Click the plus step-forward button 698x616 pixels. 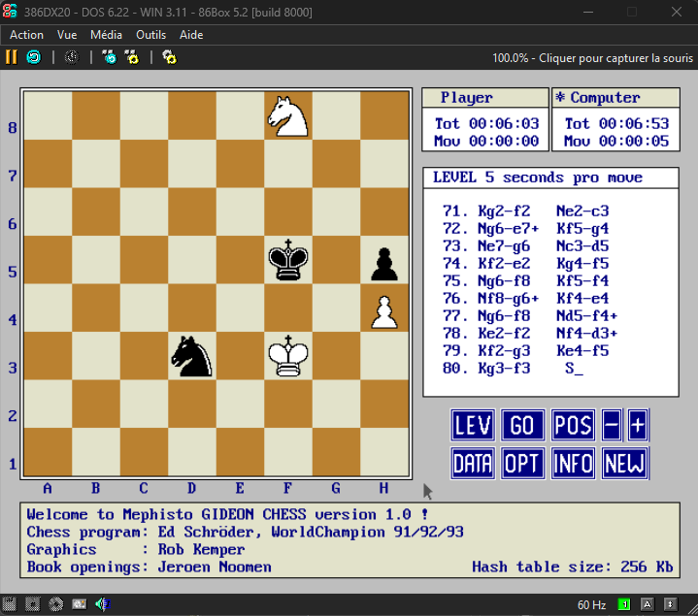pos(638,425)
